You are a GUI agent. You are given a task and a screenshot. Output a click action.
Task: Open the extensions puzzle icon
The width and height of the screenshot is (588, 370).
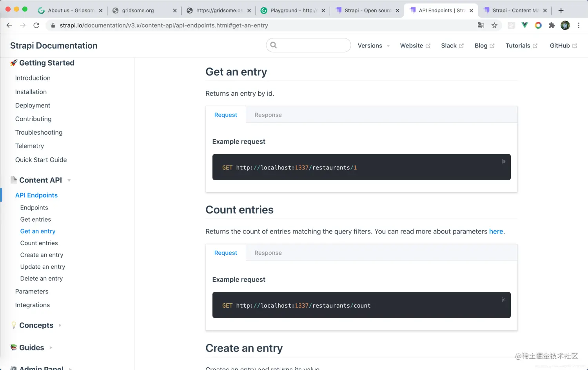coord(552,25)
